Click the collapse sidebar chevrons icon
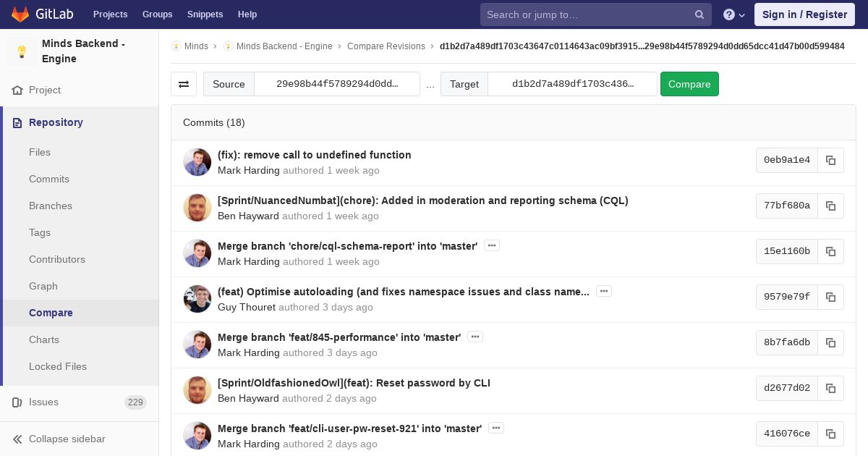This screenshot has height=456, width=868. click(17, 439)
